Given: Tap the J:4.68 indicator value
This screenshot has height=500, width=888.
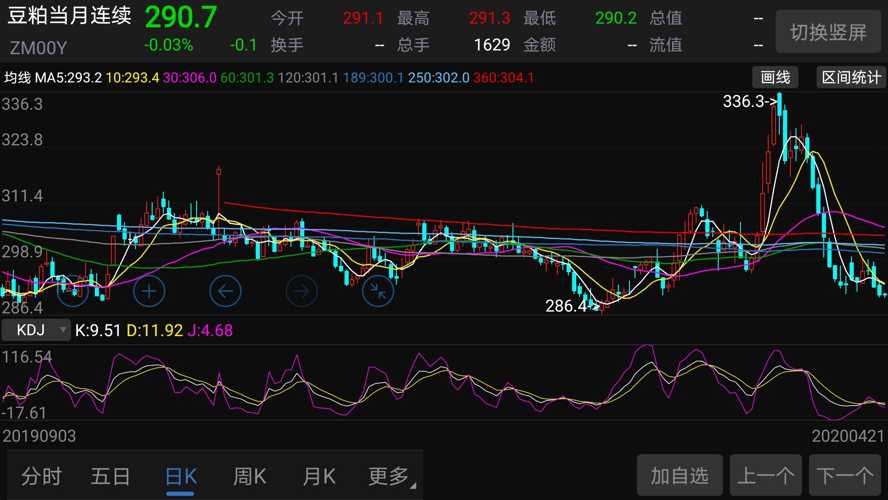Looking at the screenshot, I should (x=210, y=330).
